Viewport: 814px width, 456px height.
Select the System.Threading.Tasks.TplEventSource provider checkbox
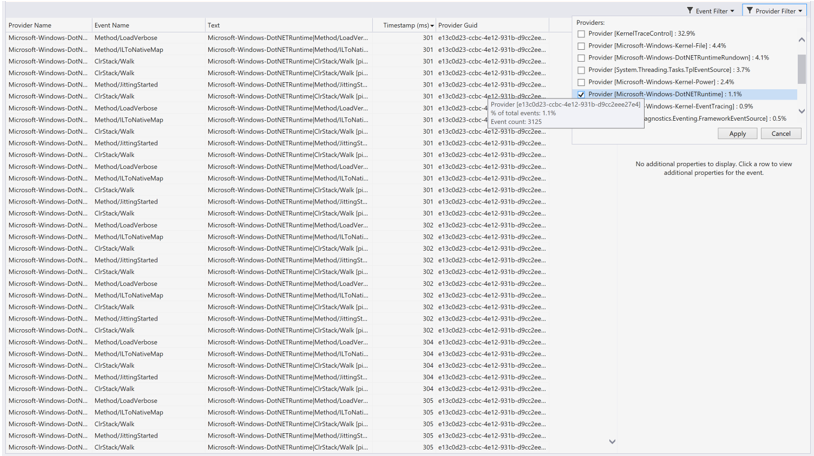(581, 70)
